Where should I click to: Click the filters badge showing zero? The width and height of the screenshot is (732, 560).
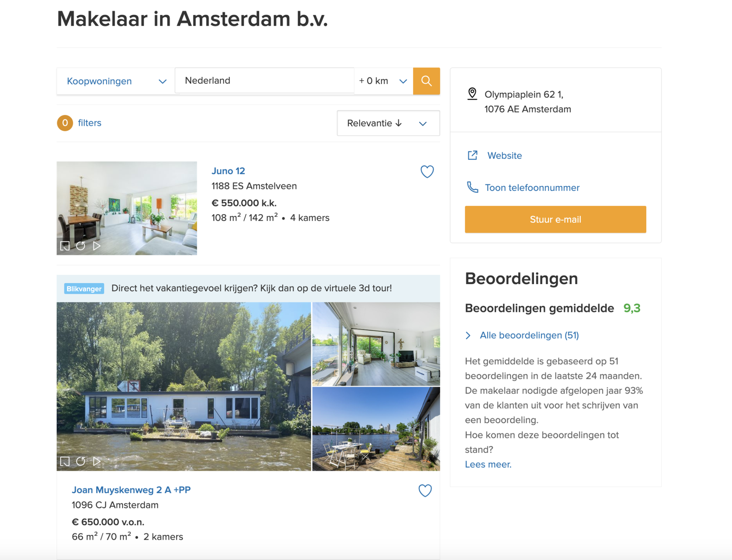click(x=65, y=123)
